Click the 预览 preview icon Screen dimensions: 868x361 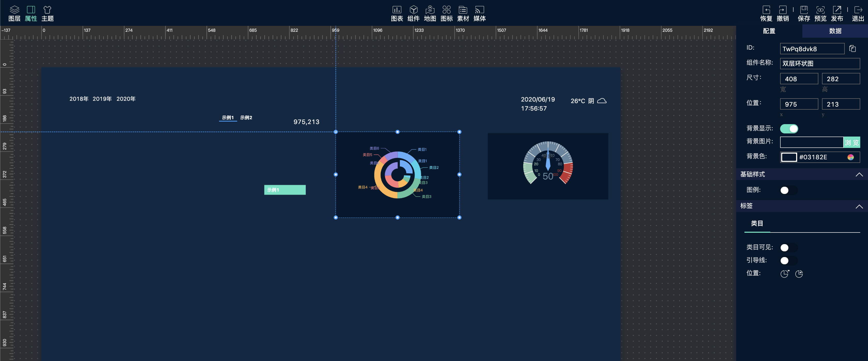(x=820, y=13)
